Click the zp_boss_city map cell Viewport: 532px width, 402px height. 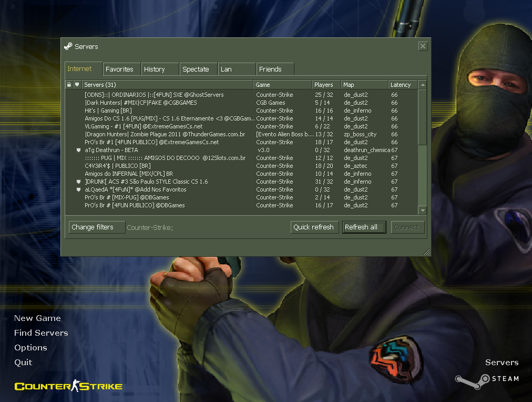click(360, 134)
